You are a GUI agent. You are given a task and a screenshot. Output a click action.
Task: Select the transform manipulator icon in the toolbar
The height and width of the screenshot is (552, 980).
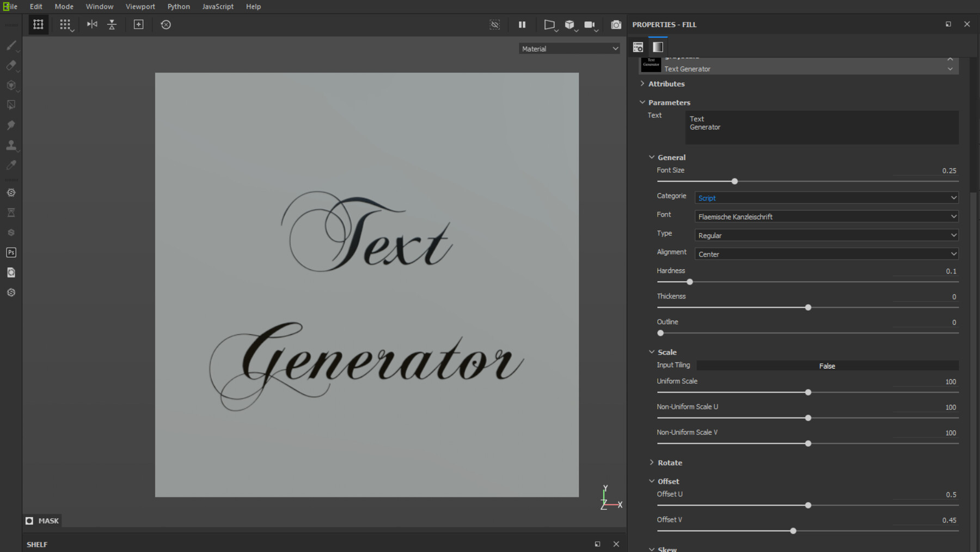point(38,25)
